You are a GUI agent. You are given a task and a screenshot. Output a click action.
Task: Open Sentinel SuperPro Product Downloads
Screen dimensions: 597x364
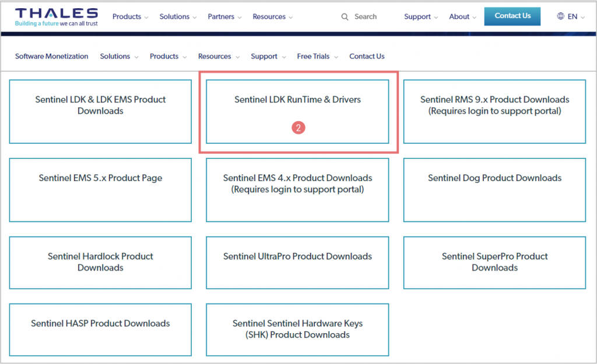[494, 262]
